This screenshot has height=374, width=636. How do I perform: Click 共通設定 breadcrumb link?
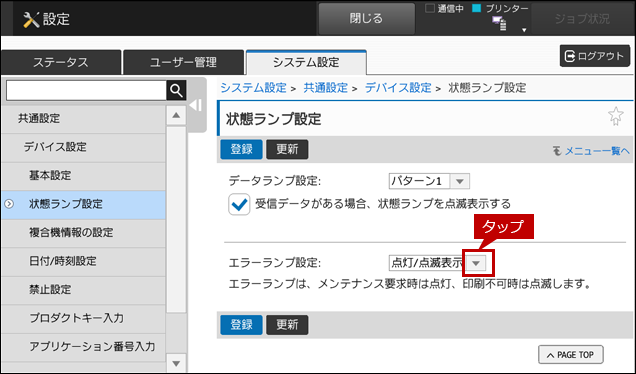pyautogui.click(x=326, y=88)
